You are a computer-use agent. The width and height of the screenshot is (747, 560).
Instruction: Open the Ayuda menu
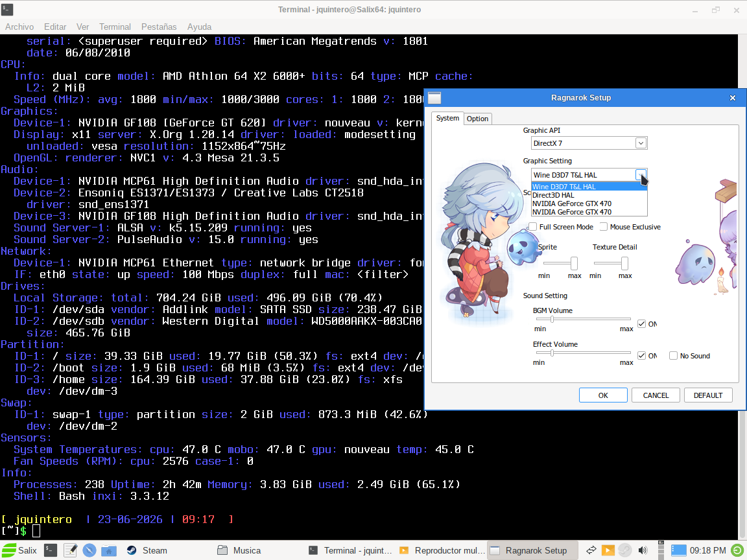199,27
